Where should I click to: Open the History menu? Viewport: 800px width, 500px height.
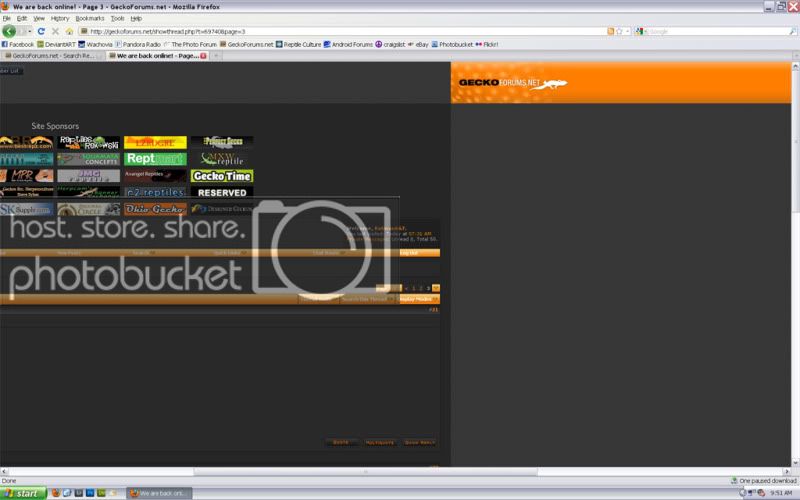(60, 18)
